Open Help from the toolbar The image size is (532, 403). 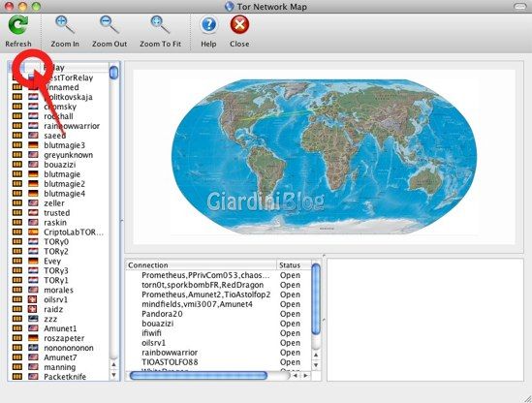pos(208,25)
